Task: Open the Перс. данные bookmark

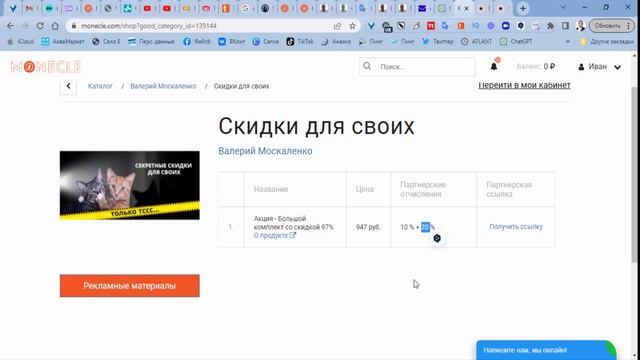Action: (x=151, y=42)
